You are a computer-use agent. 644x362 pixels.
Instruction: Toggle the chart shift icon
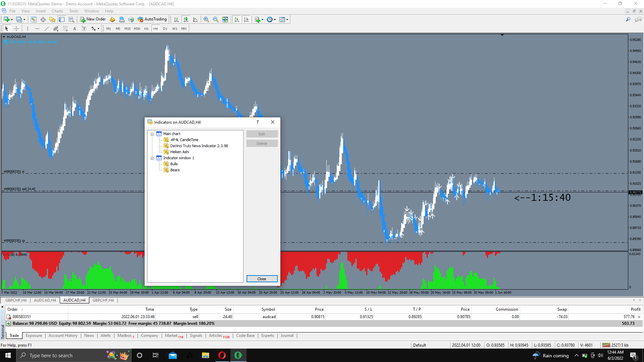tap(246, 19)
